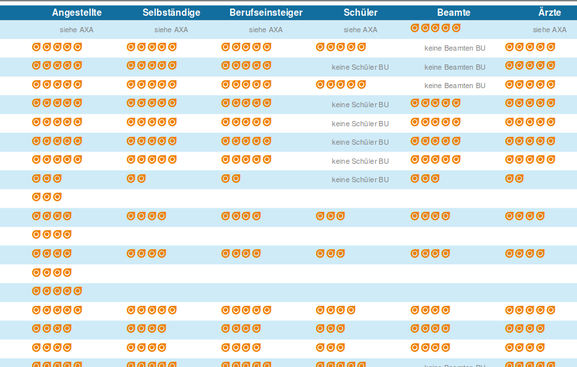Image resolution: width=577 pixels, height=367 pixels.
Task: Click five-circle Angestellte rating in otherwise empty row
Action: point(57,291)
